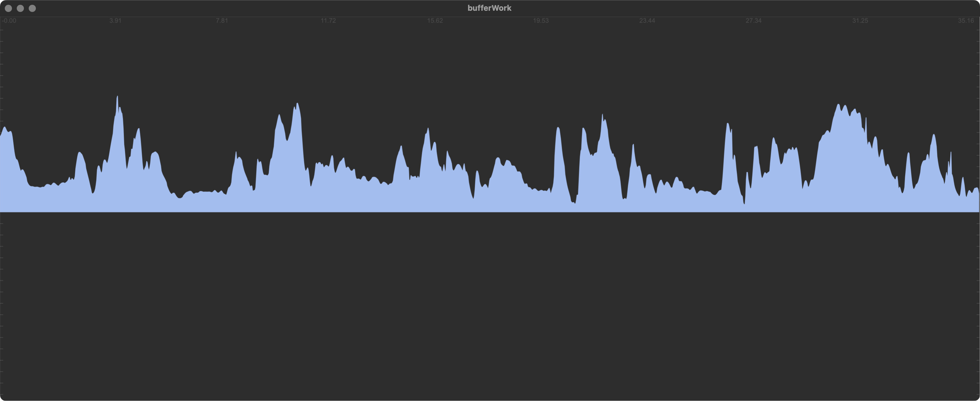This screenshot has height=401, width=980.
Task: Click the green zoom window button
Action: 32,8
